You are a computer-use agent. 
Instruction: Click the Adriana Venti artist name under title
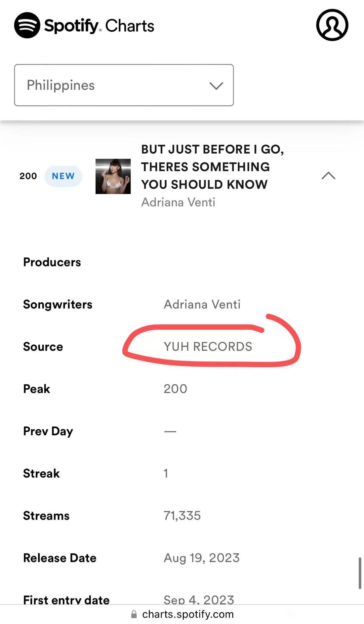click(178, 202)
